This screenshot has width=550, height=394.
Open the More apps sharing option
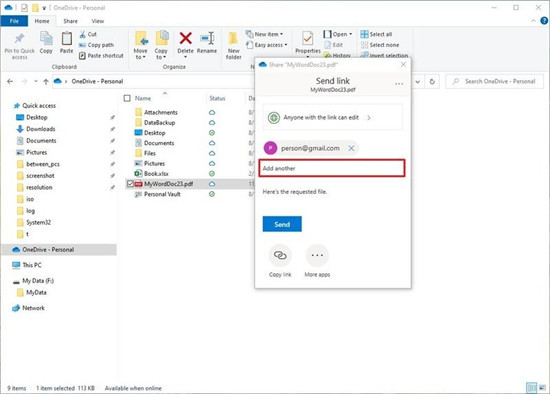pyautogui.click(x=317, y=255)
